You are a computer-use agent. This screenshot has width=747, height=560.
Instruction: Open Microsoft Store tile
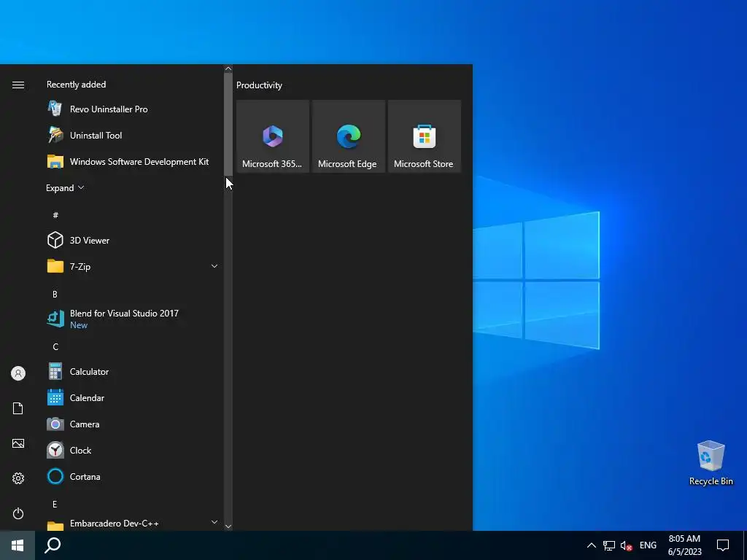[424, 136]
